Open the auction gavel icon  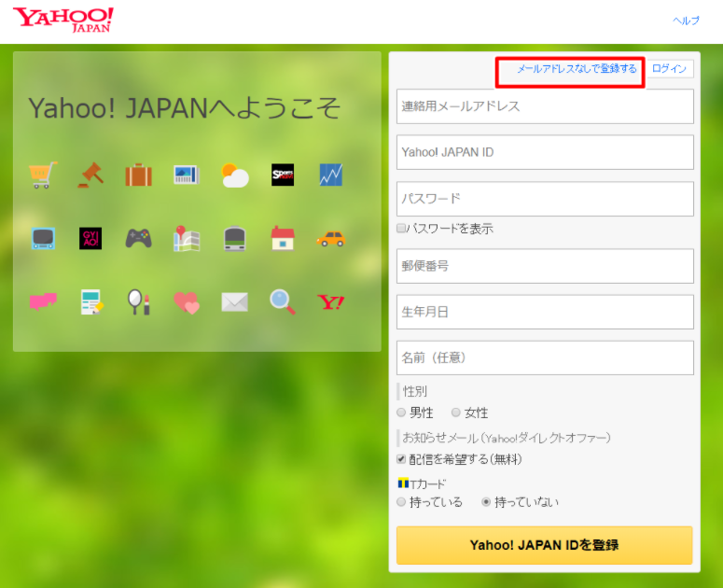click(x=90, y=175)
